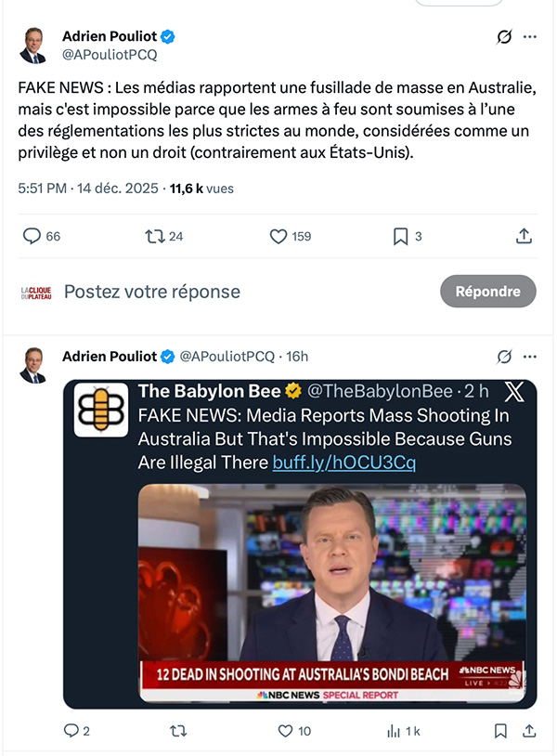The image size is (557, 756).
Task: Open the buff.ly/hOCU3Cq link
Action: (343, 463)
